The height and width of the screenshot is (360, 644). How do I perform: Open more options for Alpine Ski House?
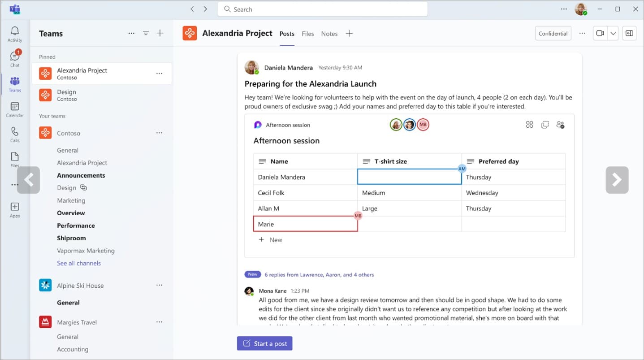[159, 285]
